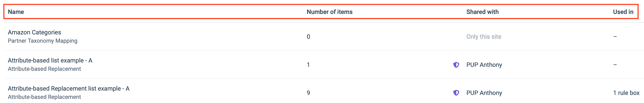The height and width of the screenshot is (103, 644).
Task: Open Attribute-based list example - A
Action: [50, 60]
